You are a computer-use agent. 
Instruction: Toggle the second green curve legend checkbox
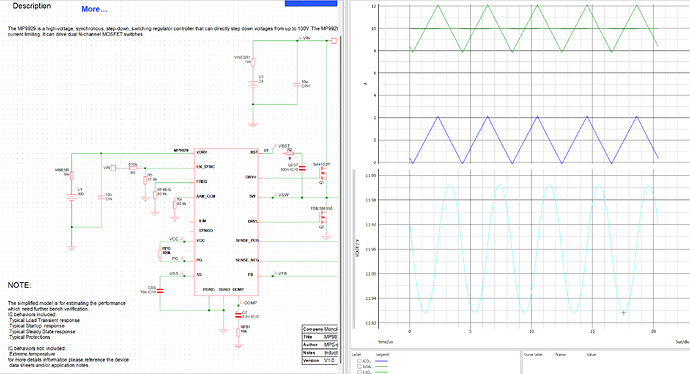click(360, 367)
